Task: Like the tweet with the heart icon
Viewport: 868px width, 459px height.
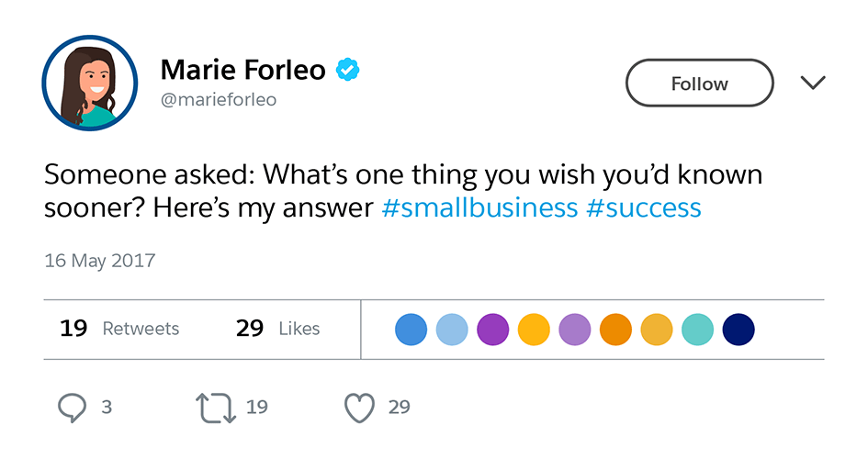Action: pos(359,408)
